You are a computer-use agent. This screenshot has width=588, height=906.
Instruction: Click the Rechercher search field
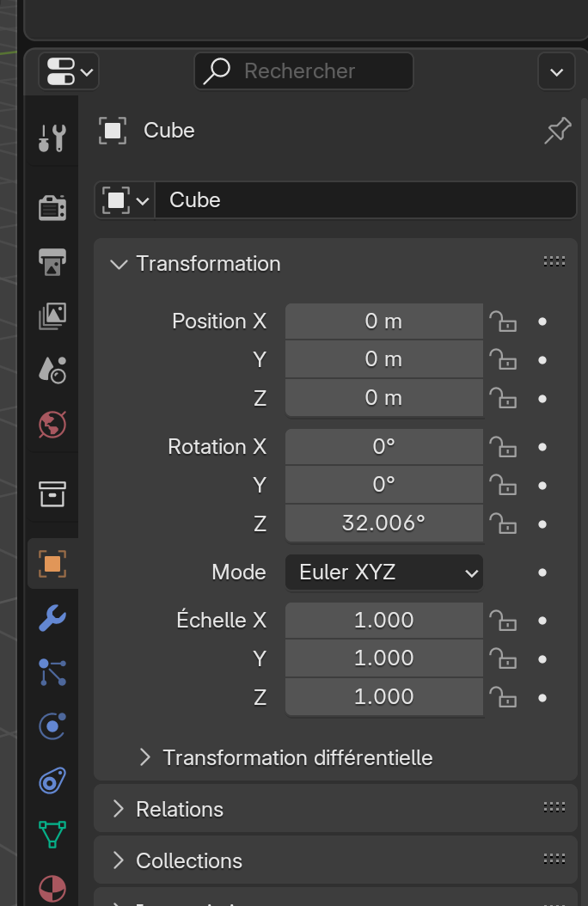tap(303, 70)
